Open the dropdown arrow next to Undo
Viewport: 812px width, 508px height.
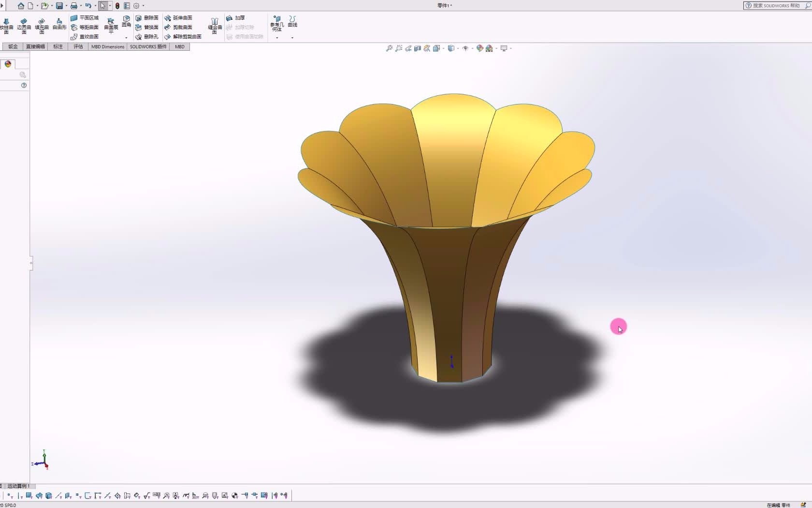[x=95, y=6]
